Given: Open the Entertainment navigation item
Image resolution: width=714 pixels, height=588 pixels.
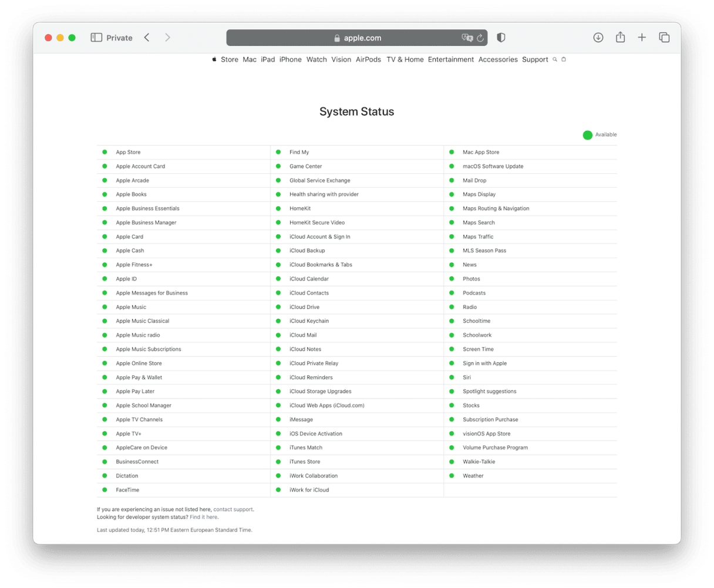Looking at the screenshot, I should point(451,59).
